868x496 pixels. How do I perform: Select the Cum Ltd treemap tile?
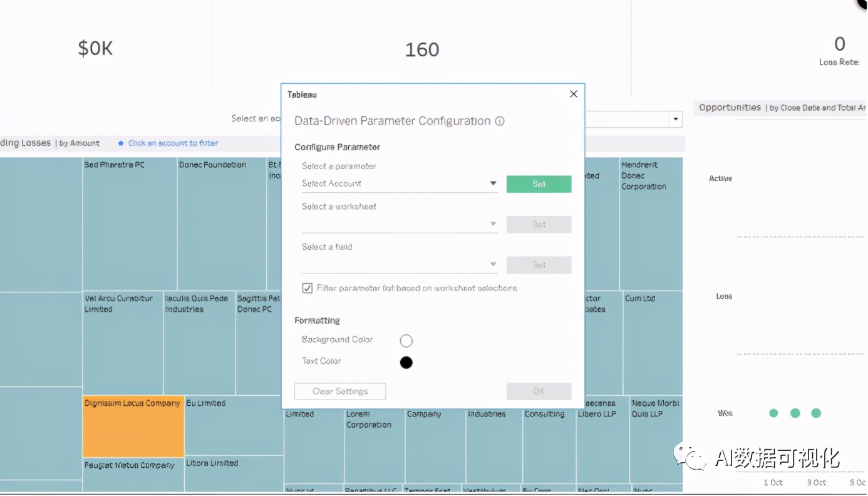653,343
